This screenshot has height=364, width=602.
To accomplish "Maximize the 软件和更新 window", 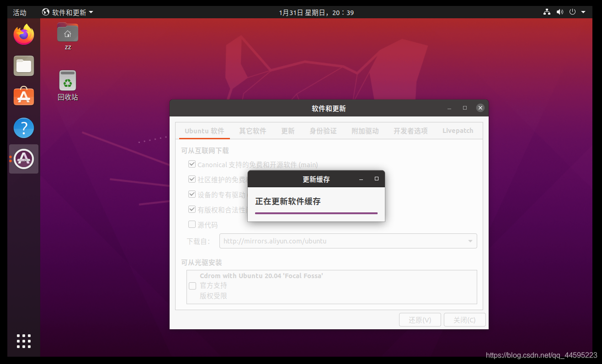I will point(465,108).
